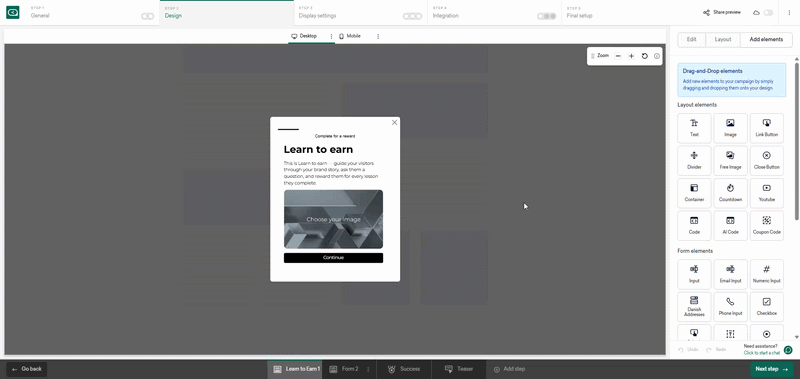Viewport: 800px width, 379px height.
Task: Add a Phone Input element
Action: pyautogui.click(x=730, y=307)
